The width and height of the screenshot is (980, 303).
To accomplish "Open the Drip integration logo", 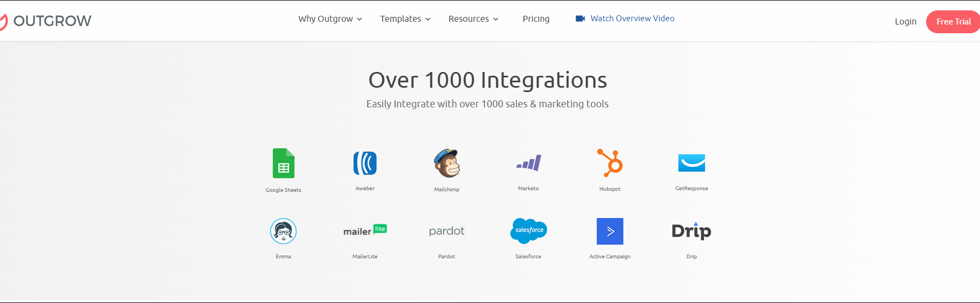I will click(x=691, y=231).
